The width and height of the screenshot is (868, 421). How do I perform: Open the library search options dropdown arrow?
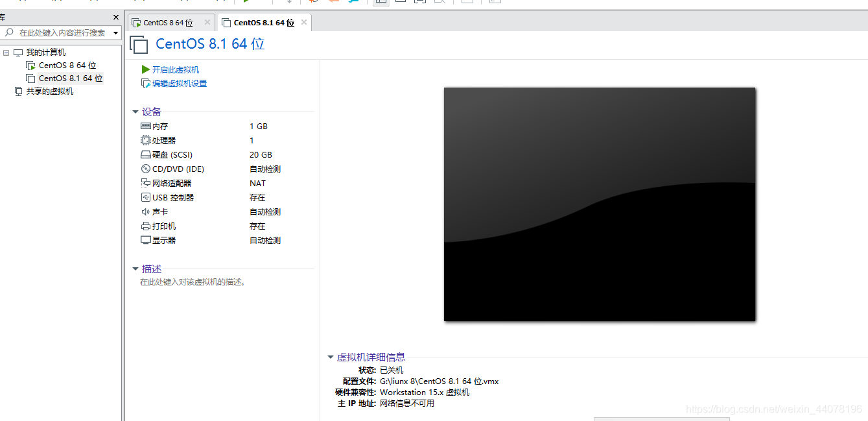[x=116, y=32]
